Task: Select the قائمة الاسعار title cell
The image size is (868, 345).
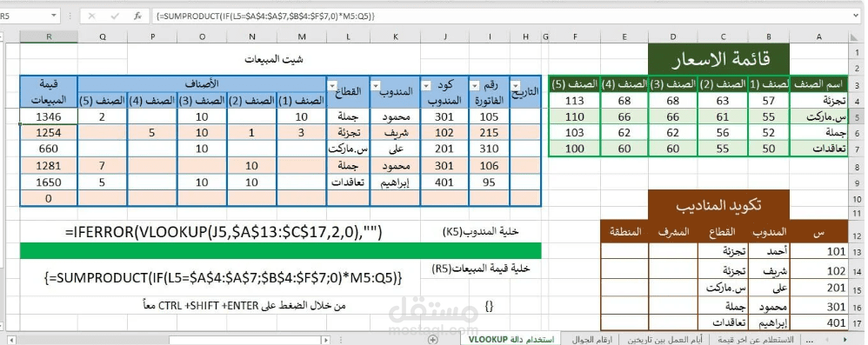Action: point(719,59)
